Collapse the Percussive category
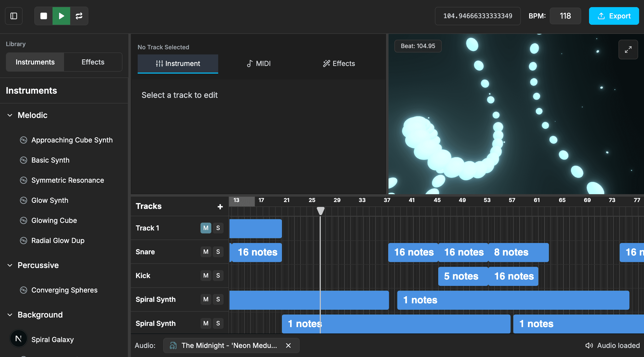644x357 pixels. point(10,265)
